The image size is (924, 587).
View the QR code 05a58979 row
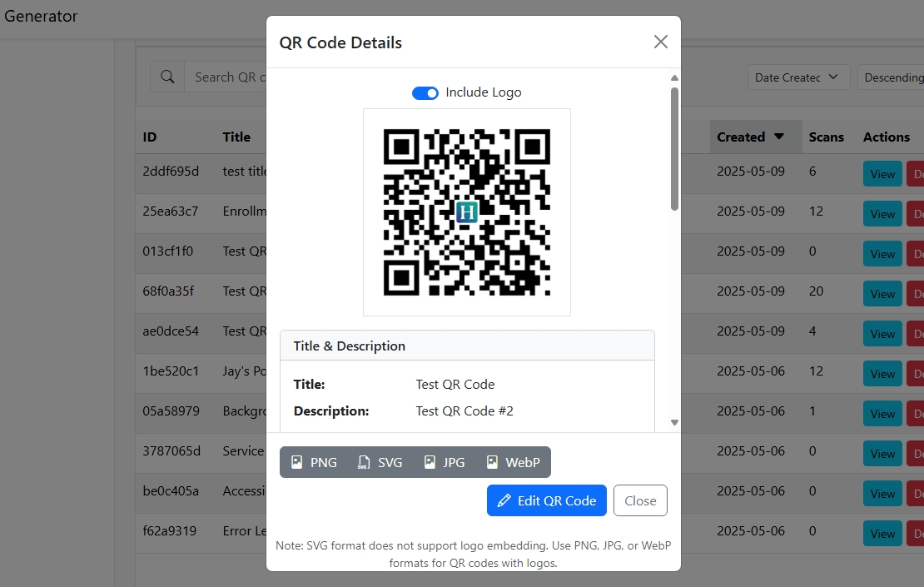pyautogui.click(x=882, y=414)
